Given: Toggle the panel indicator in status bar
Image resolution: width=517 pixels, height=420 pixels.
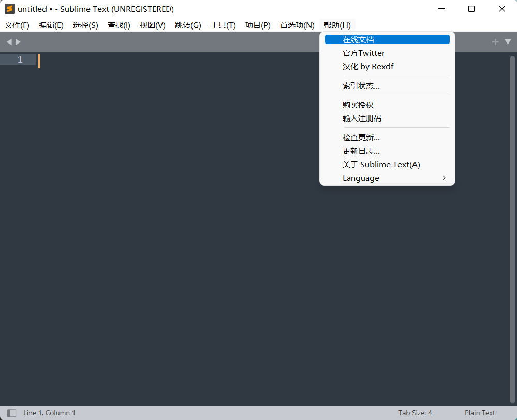Looking at the screenshot, I should pyautogui.click(x=11, y=412).
